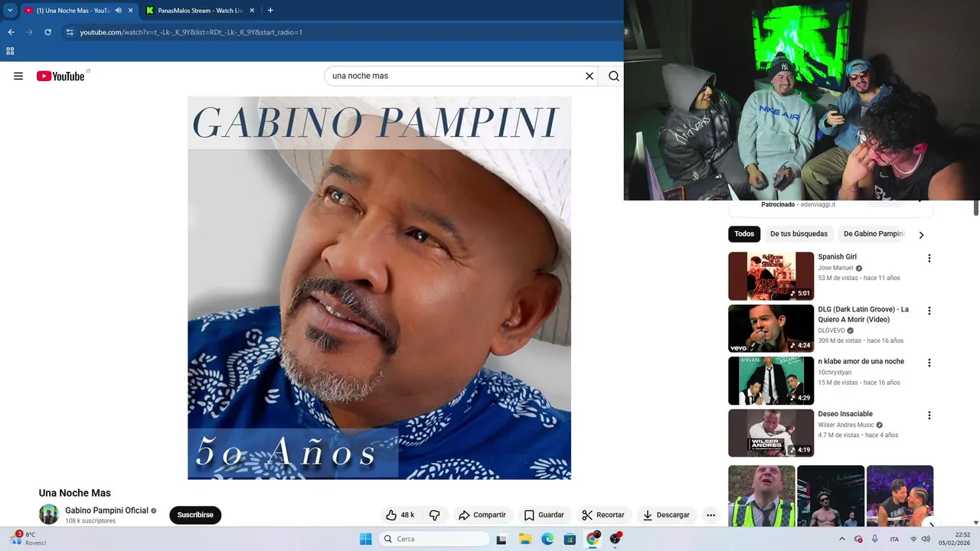Viewport: 980px width, 551px height.
Task: Open the tab search dropdown arrow
Action: [x=10, y=11]
